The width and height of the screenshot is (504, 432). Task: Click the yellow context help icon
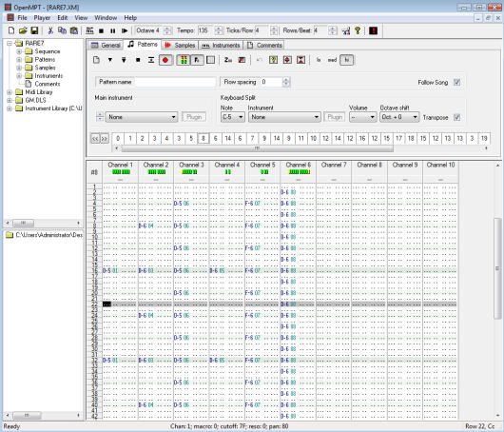(358, 30)
